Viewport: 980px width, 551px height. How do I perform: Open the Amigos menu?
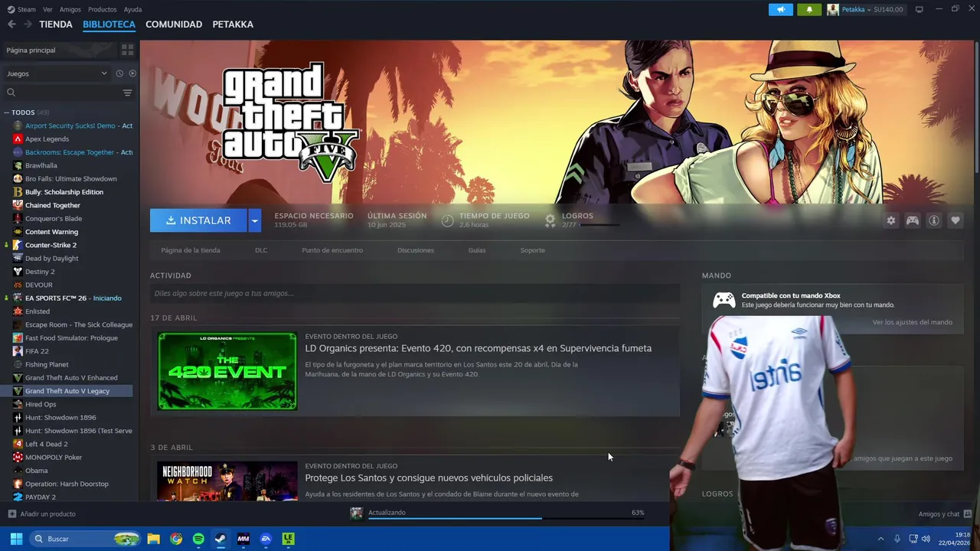70,9
